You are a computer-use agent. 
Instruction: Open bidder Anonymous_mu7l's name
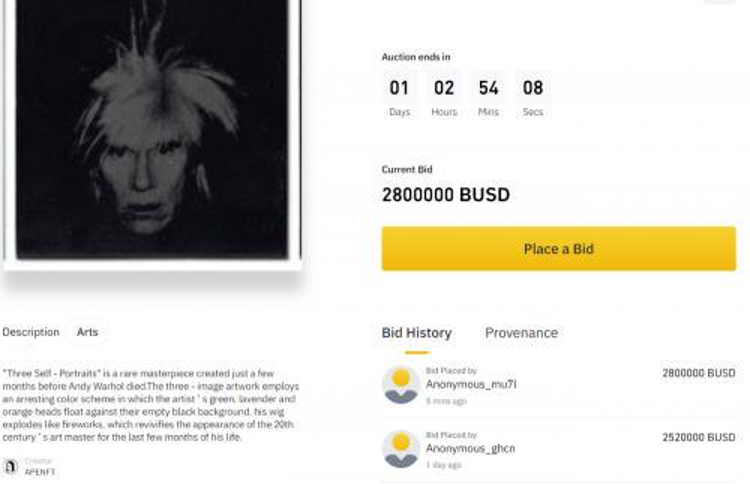[x=471, y=384]
